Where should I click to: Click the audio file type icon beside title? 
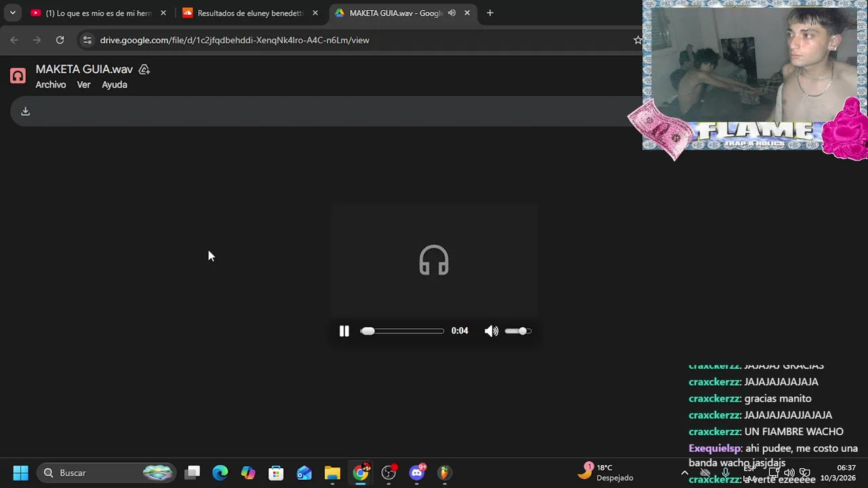pos(18,76)
